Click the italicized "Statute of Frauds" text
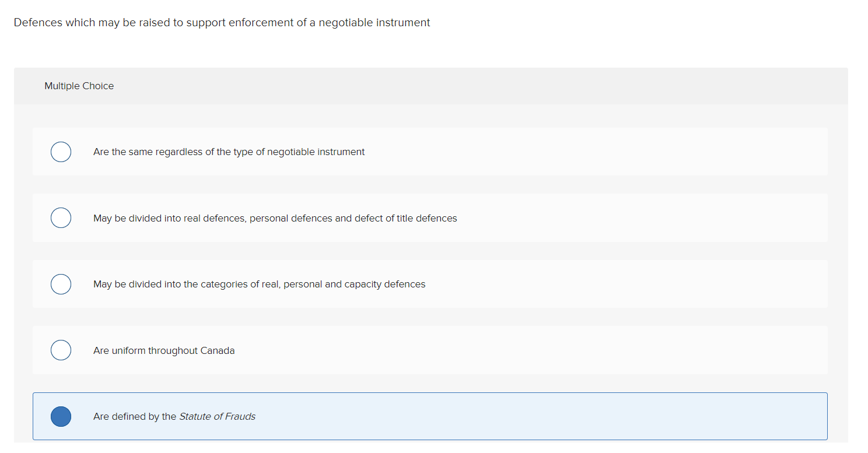This screenshot has width=868, height=453. pos(218,416)
